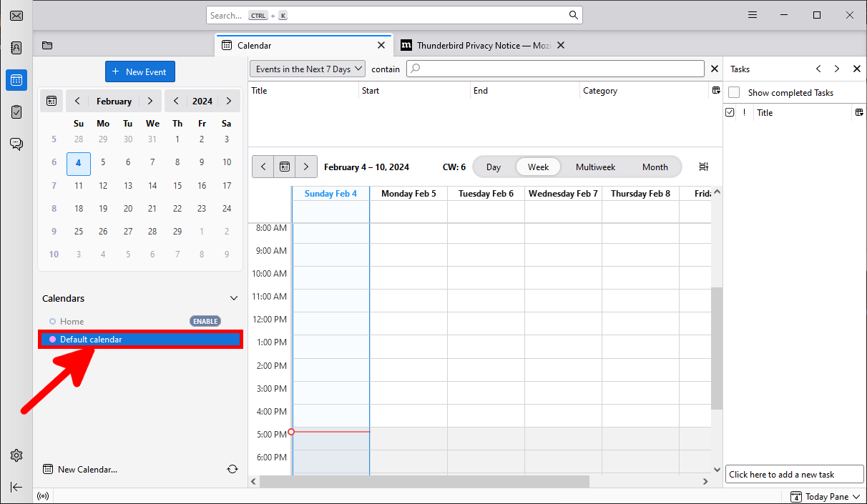Select the Calendar space icon
Image resolution: width=867 pixels, height=504 pixels.
point(16,80)
